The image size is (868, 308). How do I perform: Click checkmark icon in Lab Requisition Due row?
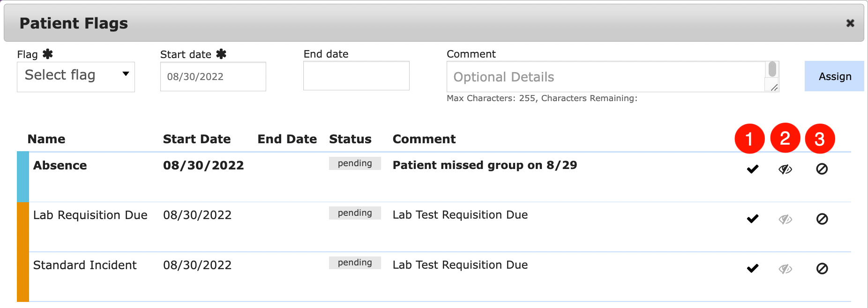click(x=753, y=219)
